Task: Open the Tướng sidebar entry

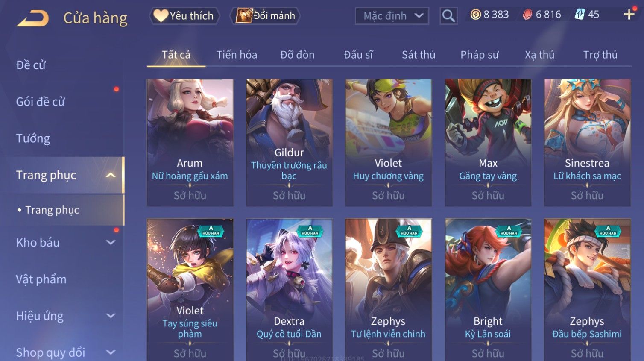Action: coord(33,138)
